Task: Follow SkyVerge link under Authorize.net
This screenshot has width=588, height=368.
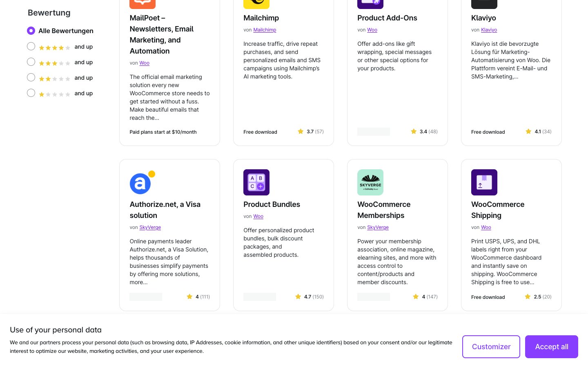Action: [x=150, y=227]
